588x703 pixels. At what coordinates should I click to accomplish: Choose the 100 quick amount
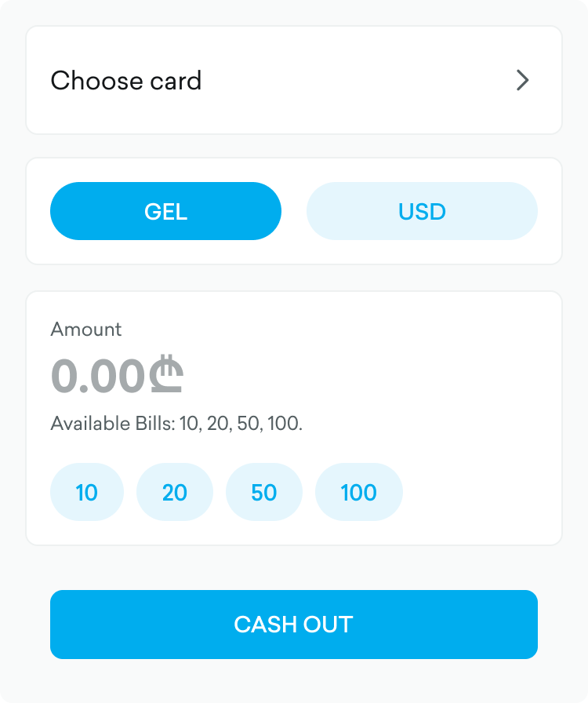359,492
